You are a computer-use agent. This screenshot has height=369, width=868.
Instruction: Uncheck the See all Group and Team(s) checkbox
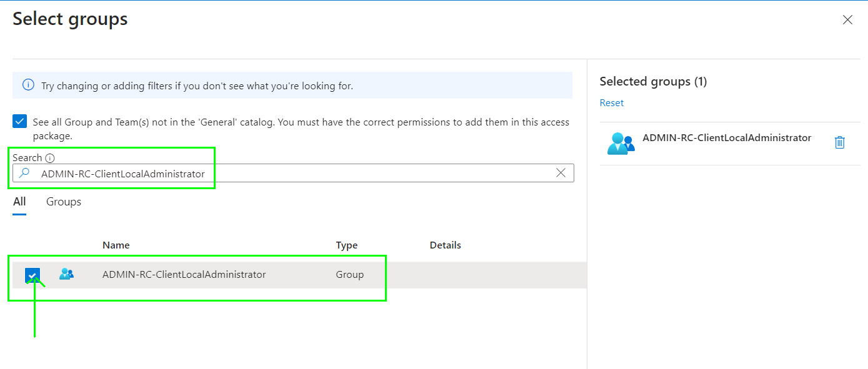coord(20,122)
